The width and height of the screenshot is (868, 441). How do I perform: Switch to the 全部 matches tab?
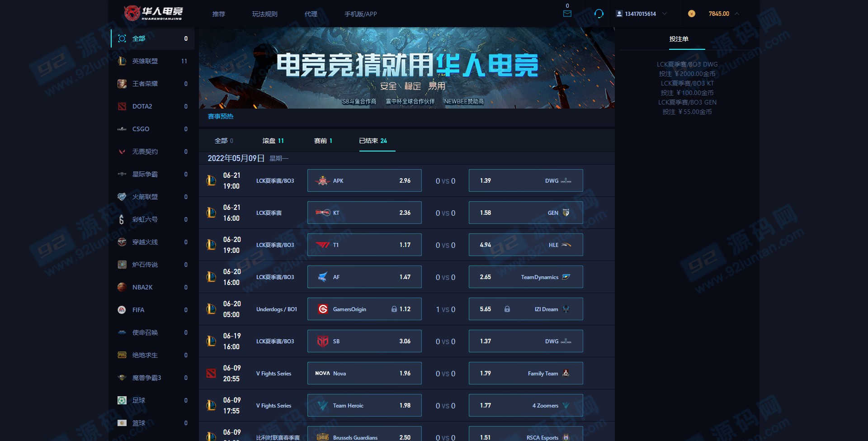(224, 141)
